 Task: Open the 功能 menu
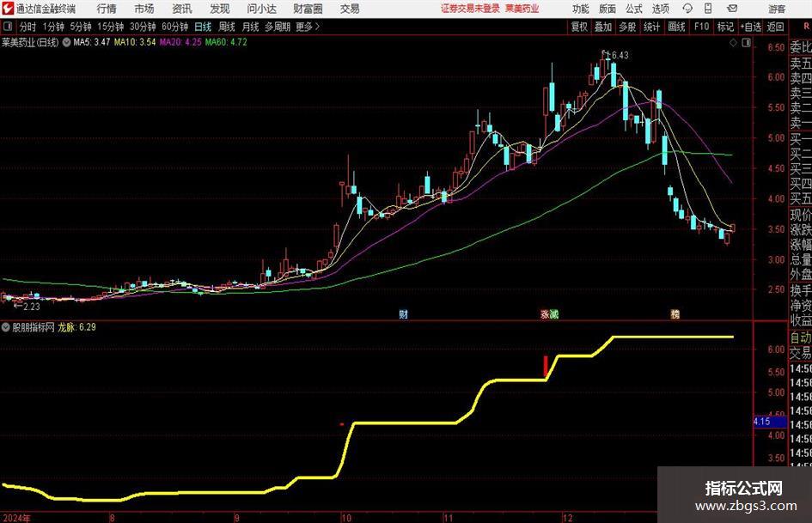[581, 9]
